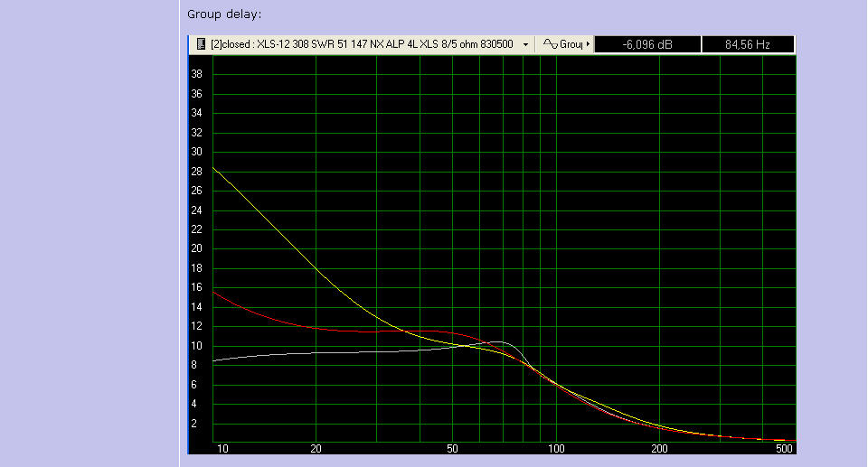Click the 500 frequency axis label
The width and height of the screenshot is (868, 467).
pyautogui.click(x=784, y=449)
